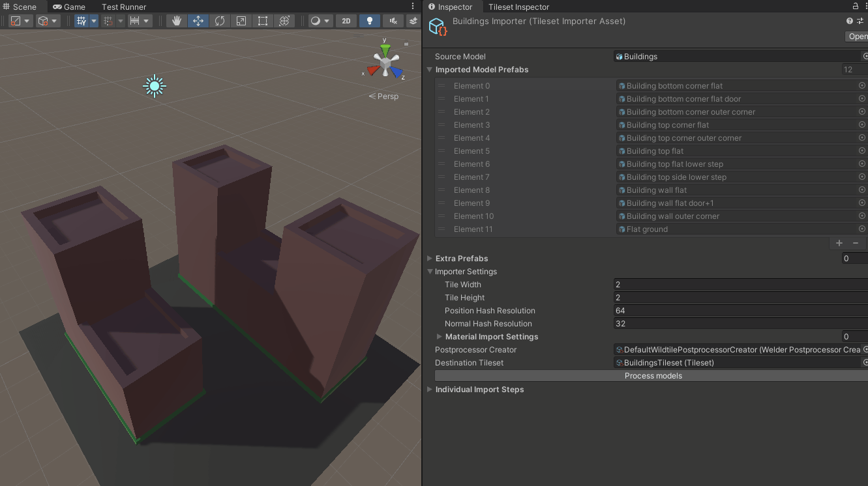The image size is (868, 486).
Task: Click the Building wall flat reference field
Action: (x=717, y=190)
